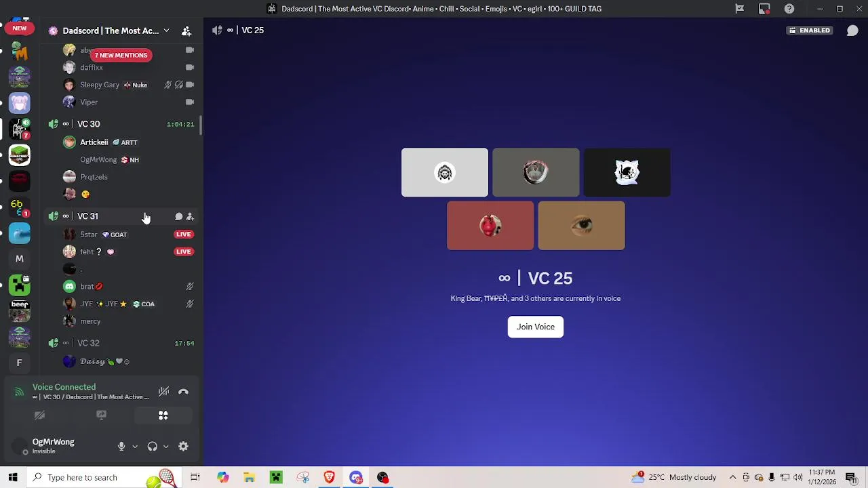Image resolution: width=868 pixels, height=488 pixels.
Task: Watch 5star's LIVE stream badge
Action: (183, 235)
